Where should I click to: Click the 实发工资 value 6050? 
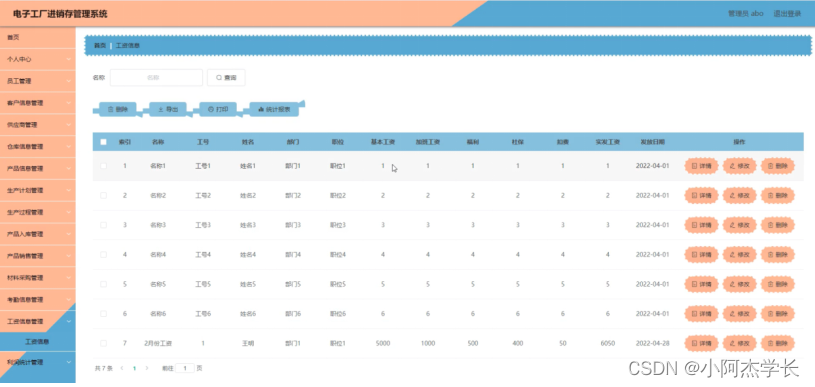(x=607, y=343)
